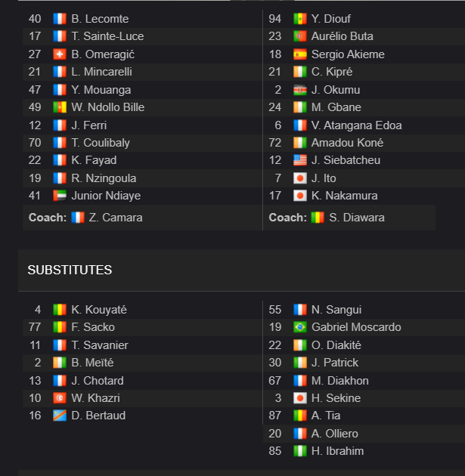Click the Japan flag next to J. Ito
Screen dimensions: 465x476
pos(299,178)
